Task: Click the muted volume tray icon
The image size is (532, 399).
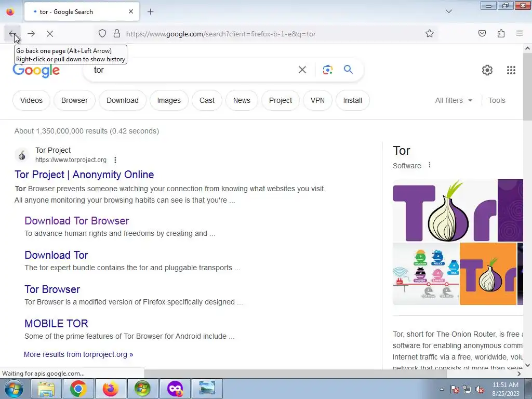Action: [x=480, y=389]
